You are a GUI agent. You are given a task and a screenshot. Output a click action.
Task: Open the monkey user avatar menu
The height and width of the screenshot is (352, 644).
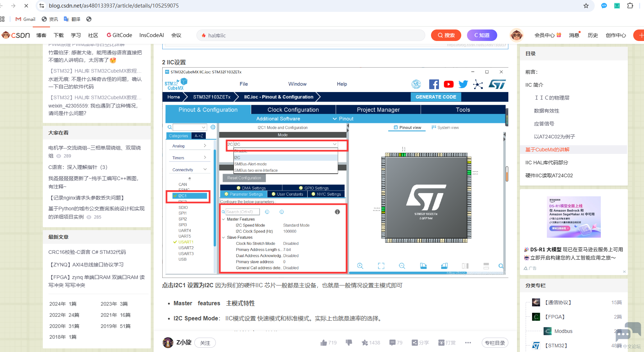click(517, 35)
